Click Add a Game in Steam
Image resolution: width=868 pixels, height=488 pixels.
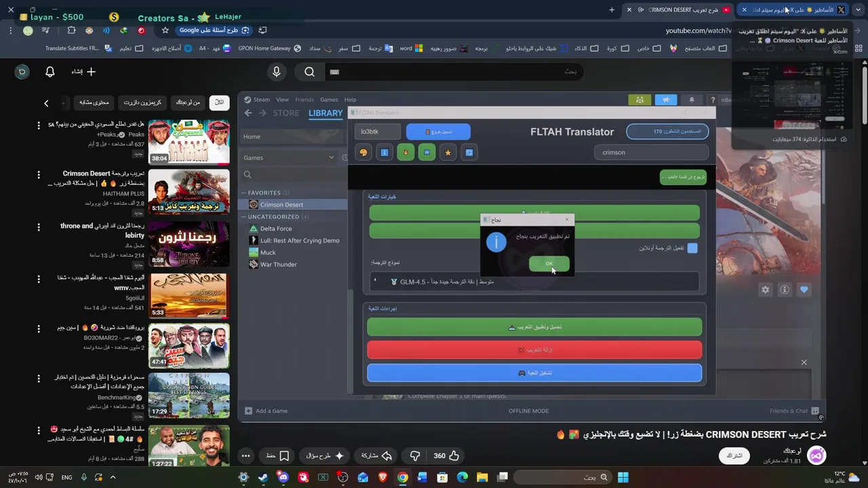(267, 411)
